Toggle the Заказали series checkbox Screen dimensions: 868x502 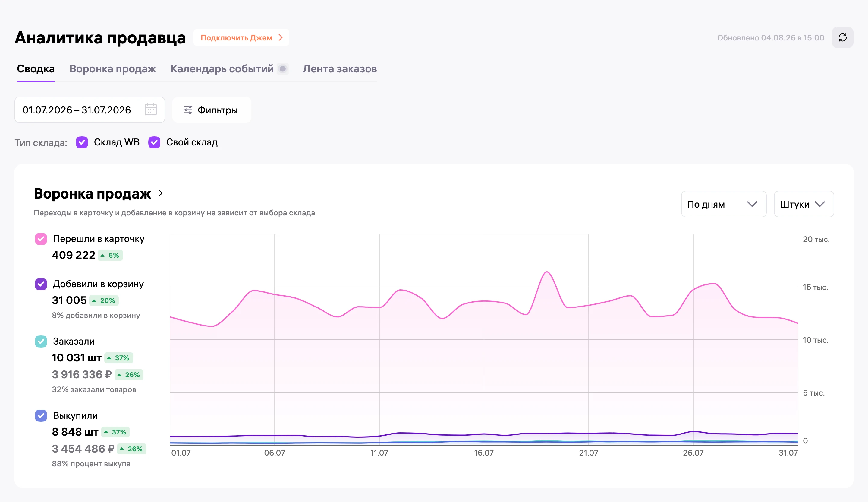[x=41, y=341]
